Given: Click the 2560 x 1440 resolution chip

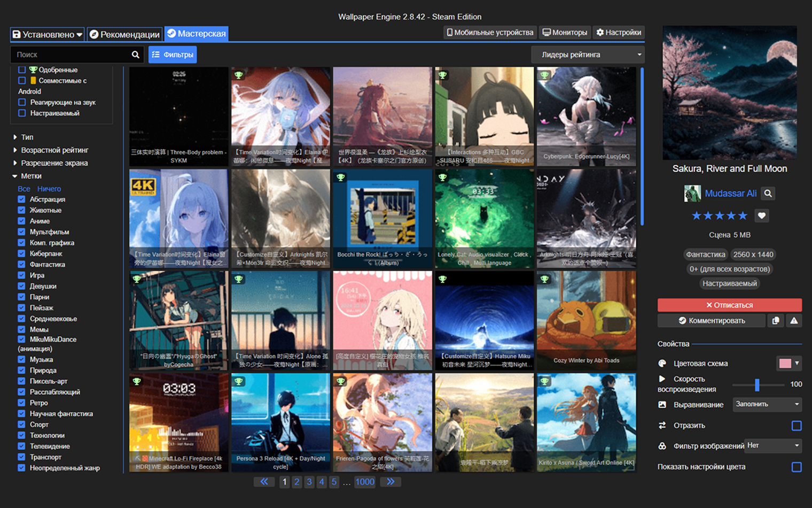Looking at the screenshot, I should pos(753,255).
